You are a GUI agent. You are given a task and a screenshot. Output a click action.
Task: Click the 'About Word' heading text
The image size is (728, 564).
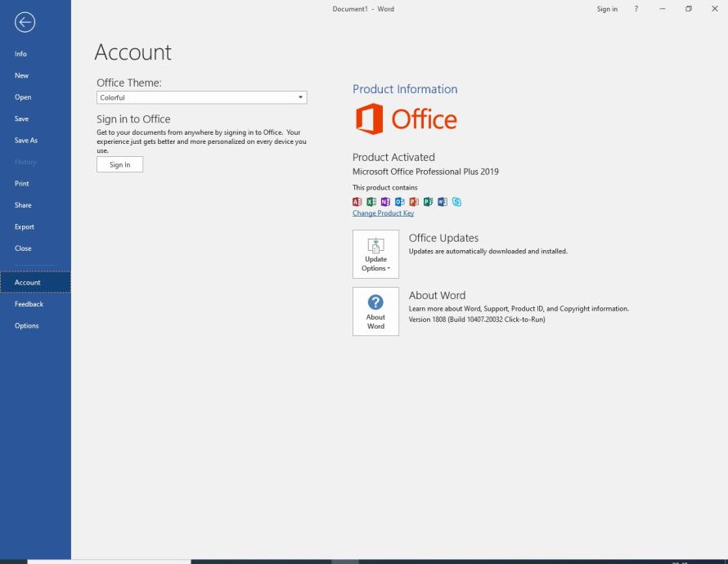437,295
